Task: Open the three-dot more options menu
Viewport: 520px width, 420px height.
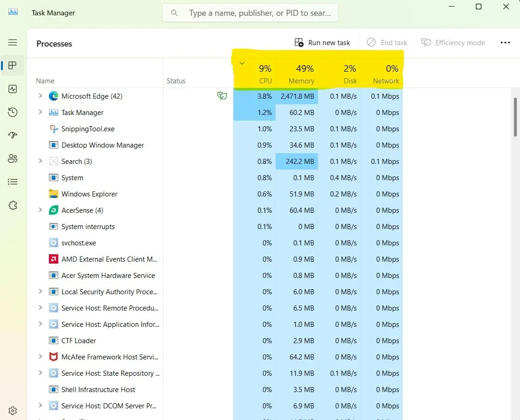Action: [x=505, y=43]
